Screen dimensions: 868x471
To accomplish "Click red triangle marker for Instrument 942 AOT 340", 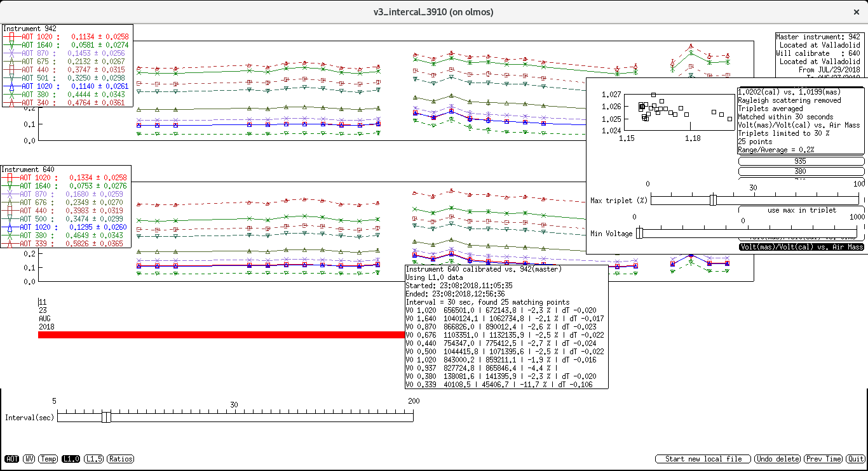I will point(11,103).
